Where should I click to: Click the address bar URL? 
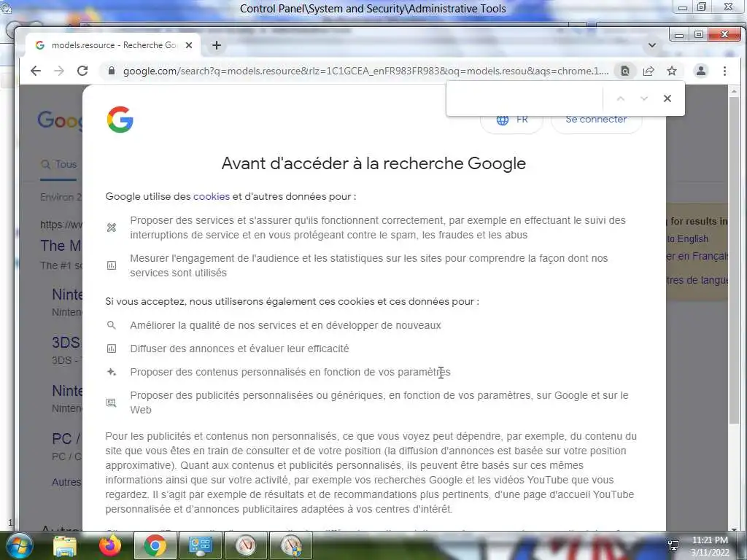[x=365, y=71]
